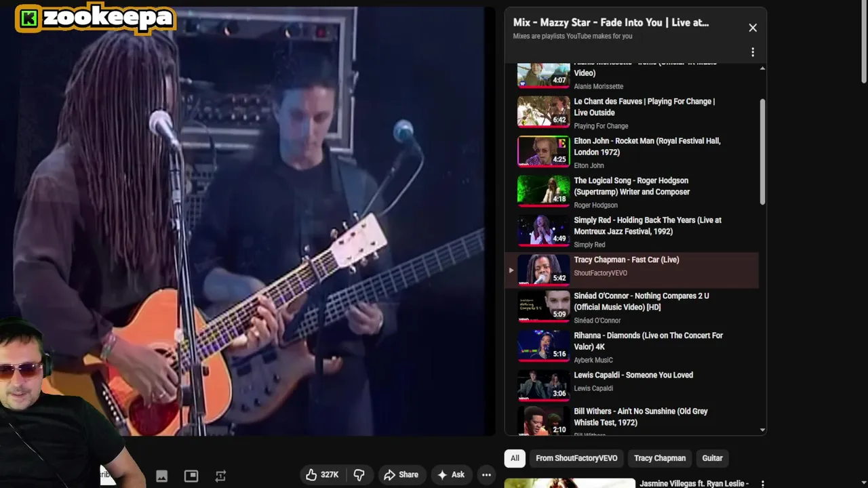Click the playlist scrollbar thumb

(762, 152)
